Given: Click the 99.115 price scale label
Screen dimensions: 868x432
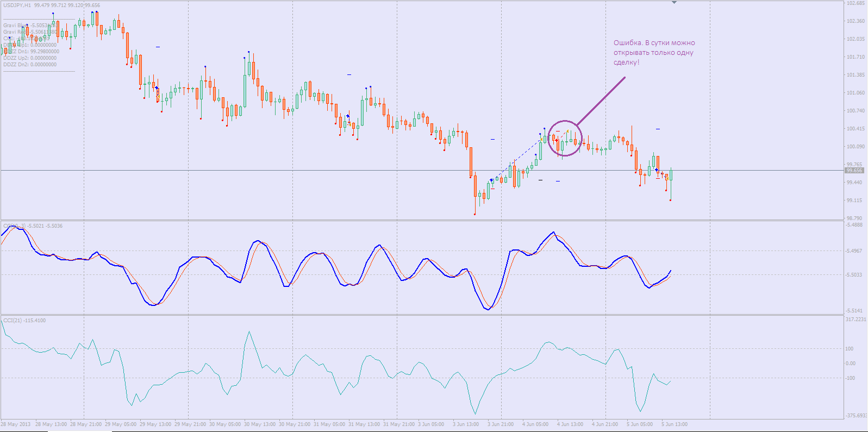Looking at the screenshot, I should (x=854, y=201).
